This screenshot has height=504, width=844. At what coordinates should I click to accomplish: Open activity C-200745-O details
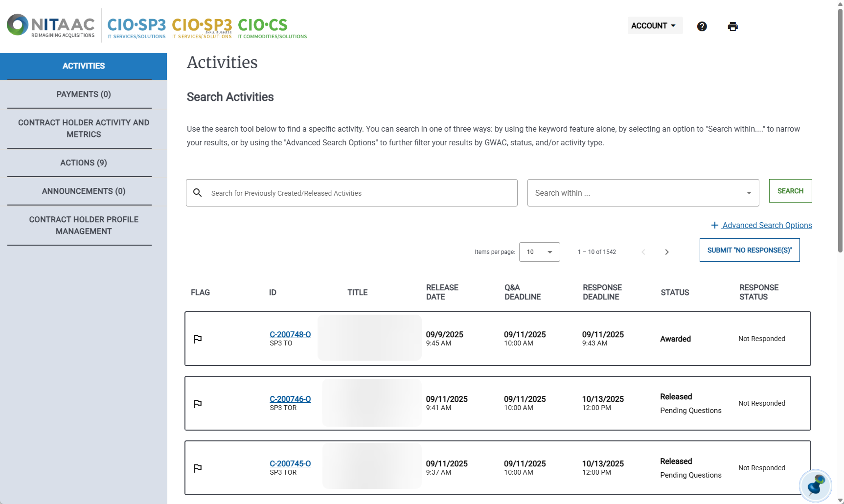pyautogui.click(x=290, y=463)
